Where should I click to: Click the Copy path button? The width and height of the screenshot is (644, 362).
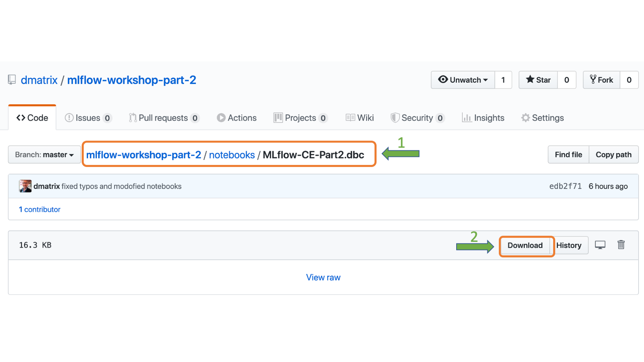(x=613, y=155)
